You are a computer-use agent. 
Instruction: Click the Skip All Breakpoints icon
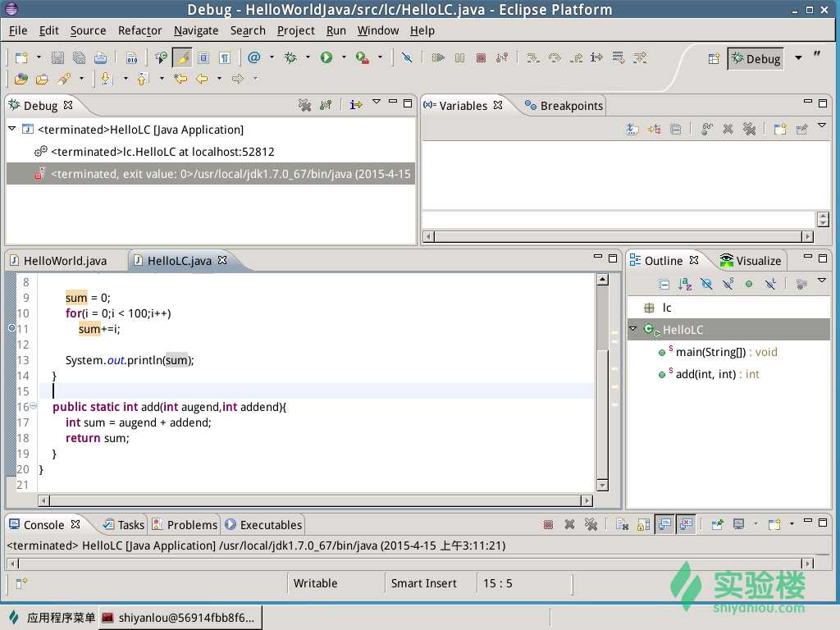coord(407,57)
